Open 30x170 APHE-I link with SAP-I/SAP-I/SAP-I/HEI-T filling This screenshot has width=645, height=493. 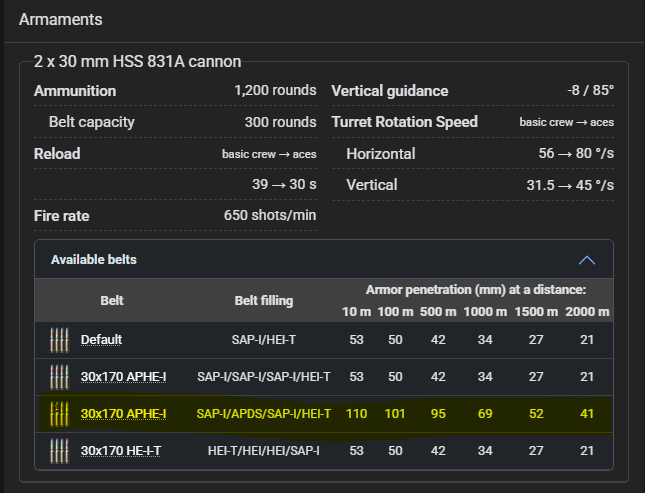[x=123, y=377]
